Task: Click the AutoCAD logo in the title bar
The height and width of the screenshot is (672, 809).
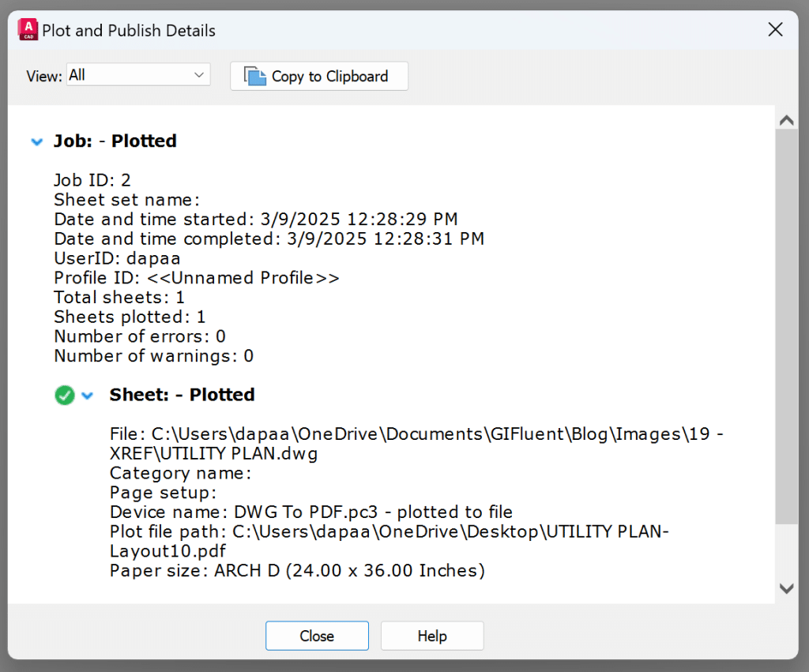Action: [x=28, y=28]
